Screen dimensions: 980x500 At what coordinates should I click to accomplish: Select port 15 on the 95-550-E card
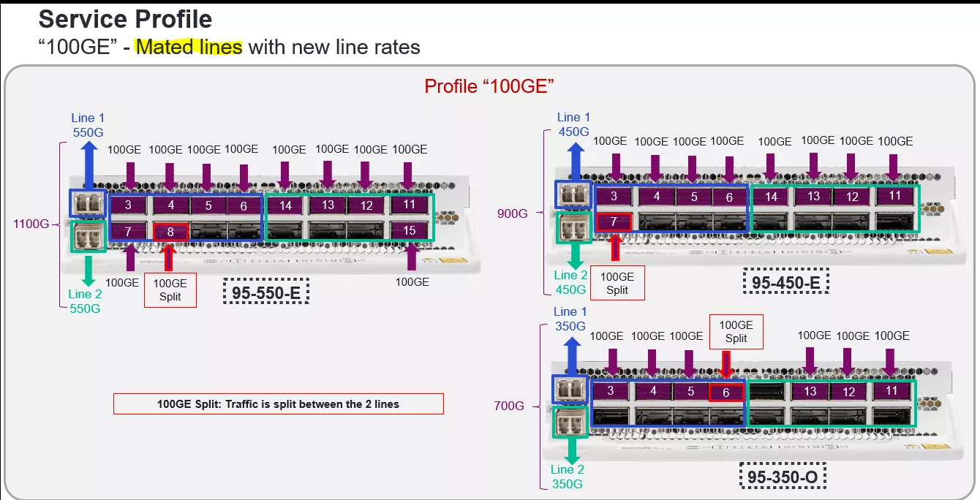tap(408, 230)
